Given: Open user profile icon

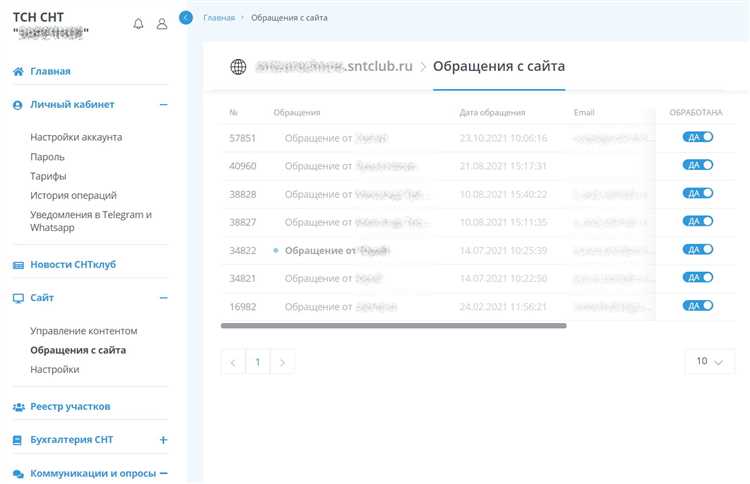Looking at the screenshot, I should click(162, 23).
